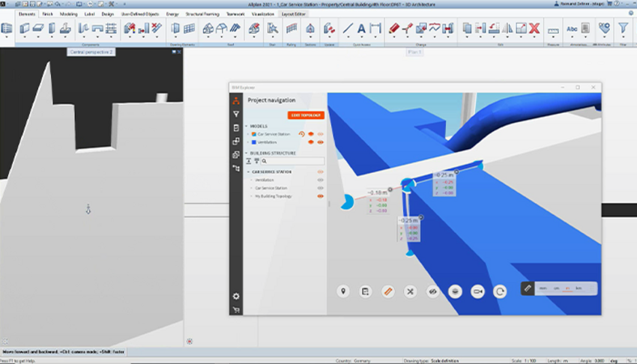Toggle visibility of Ventilation model

pyautogui.click(x=320, y=142)
